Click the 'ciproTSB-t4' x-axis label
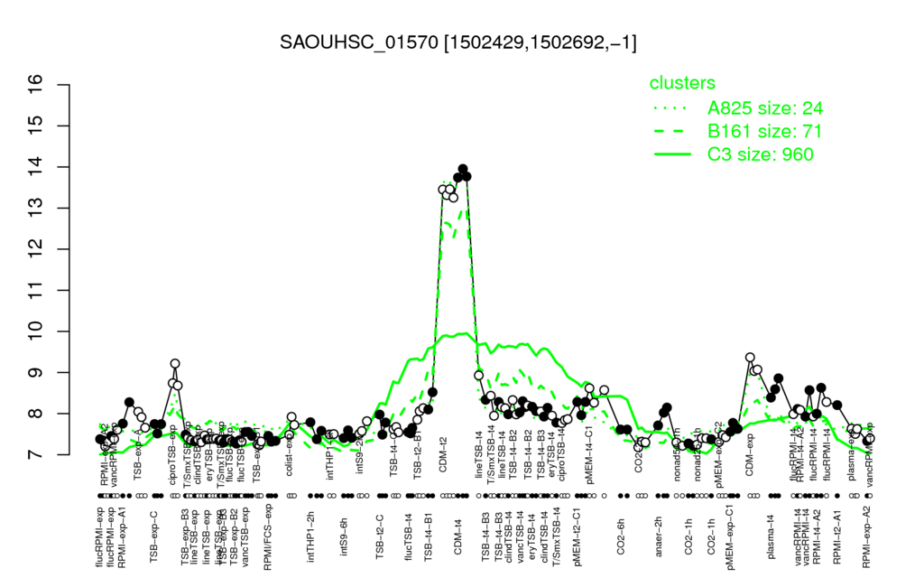The image size is (924, 578). click(x=561, y=455)
